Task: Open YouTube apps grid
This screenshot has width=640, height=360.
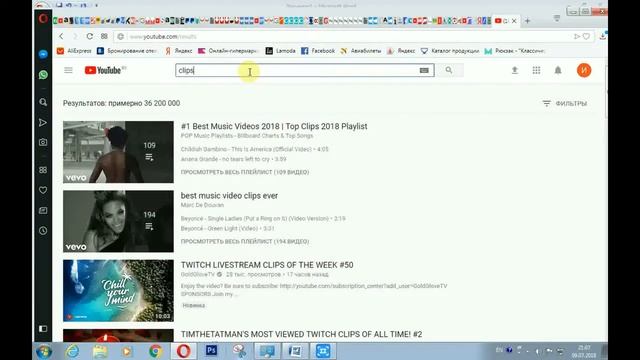Action: [536, 70]
